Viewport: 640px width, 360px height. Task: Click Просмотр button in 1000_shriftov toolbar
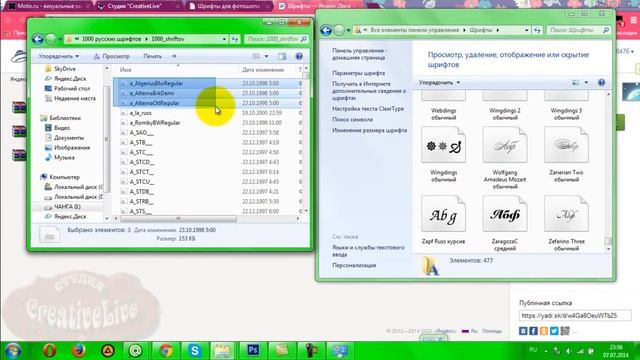111,56
